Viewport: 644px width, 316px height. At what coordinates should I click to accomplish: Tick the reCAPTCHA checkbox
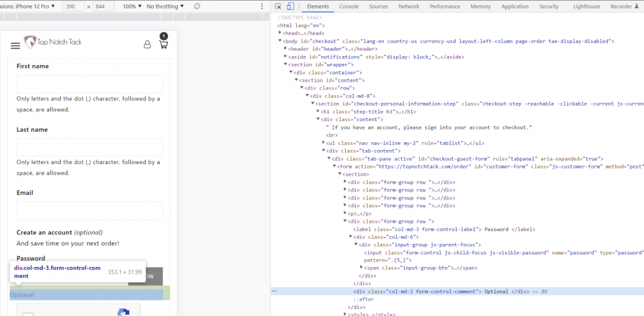28,314
